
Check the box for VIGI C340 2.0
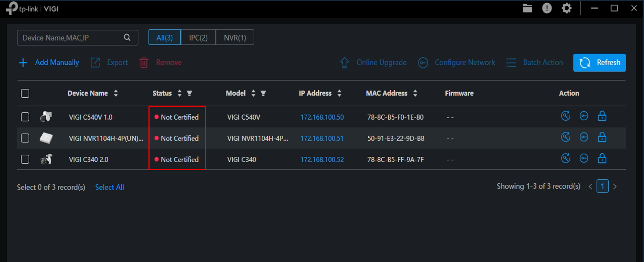[x=25, y=159]
